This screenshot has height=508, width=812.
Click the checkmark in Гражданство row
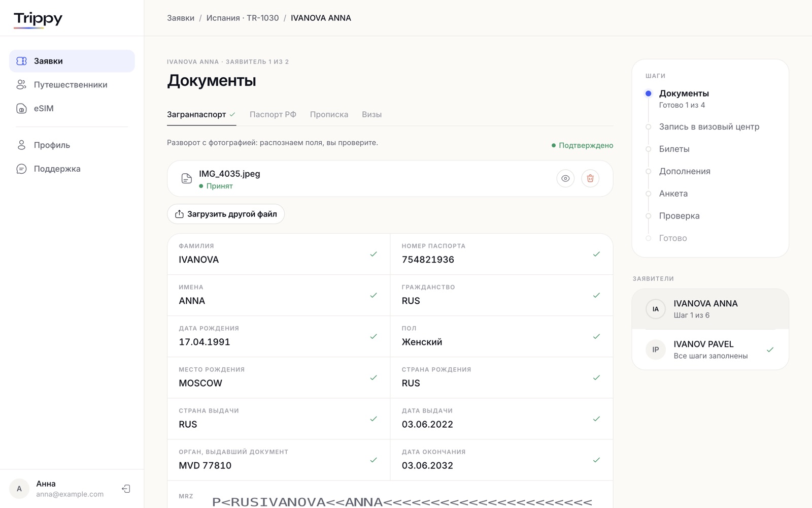coord(596,295)
